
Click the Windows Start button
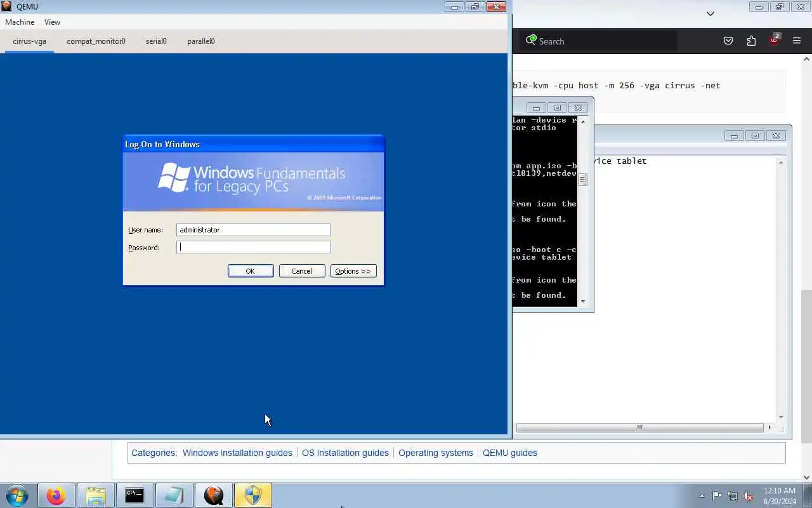17,495
